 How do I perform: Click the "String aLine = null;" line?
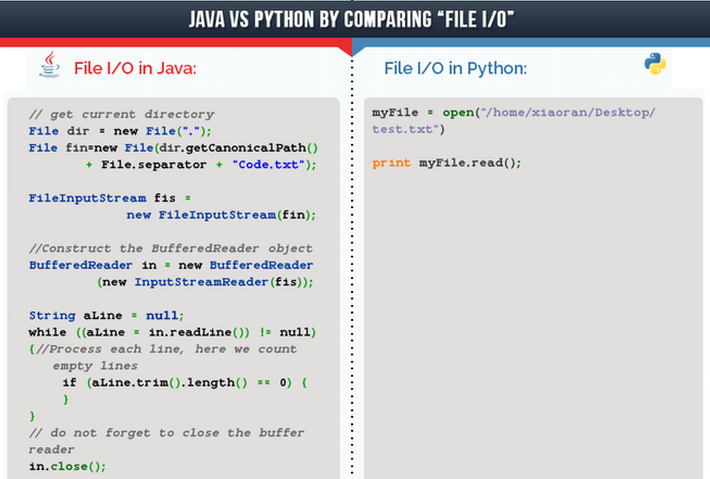tap(106, 315)
